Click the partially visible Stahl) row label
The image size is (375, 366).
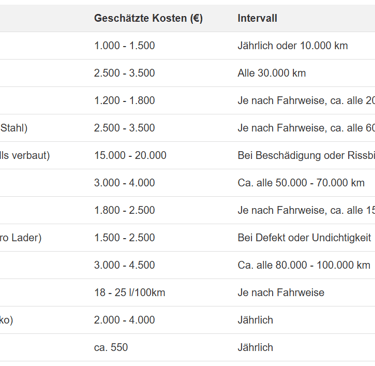click(14, 128)
